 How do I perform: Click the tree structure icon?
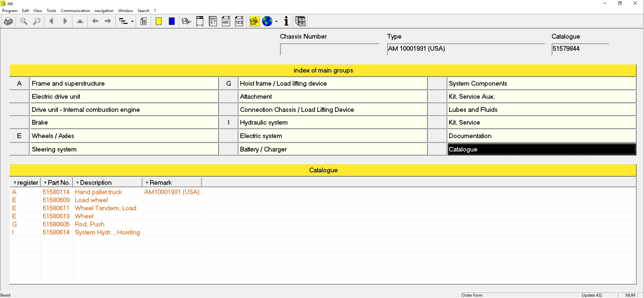(124, 21)
